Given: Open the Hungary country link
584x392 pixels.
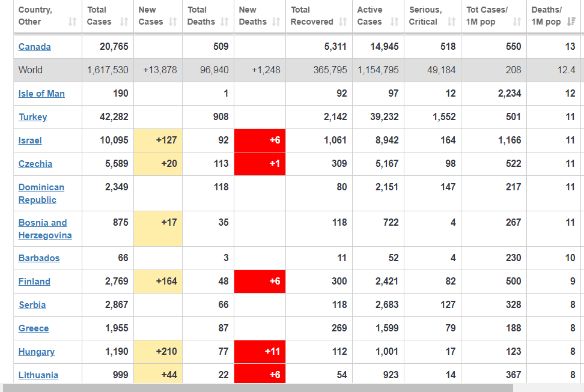Looking at the screenshot, I should (37, 352).
